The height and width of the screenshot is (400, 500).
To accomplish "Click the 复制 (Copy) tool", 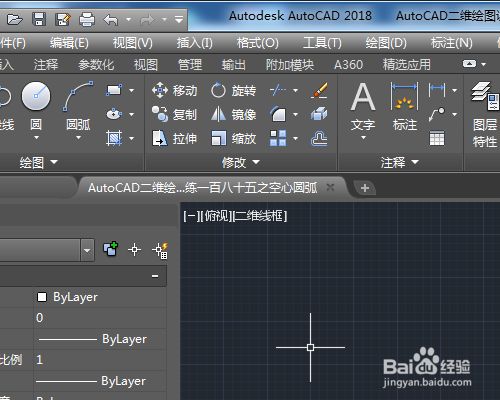I will click(x=174, y=114).
